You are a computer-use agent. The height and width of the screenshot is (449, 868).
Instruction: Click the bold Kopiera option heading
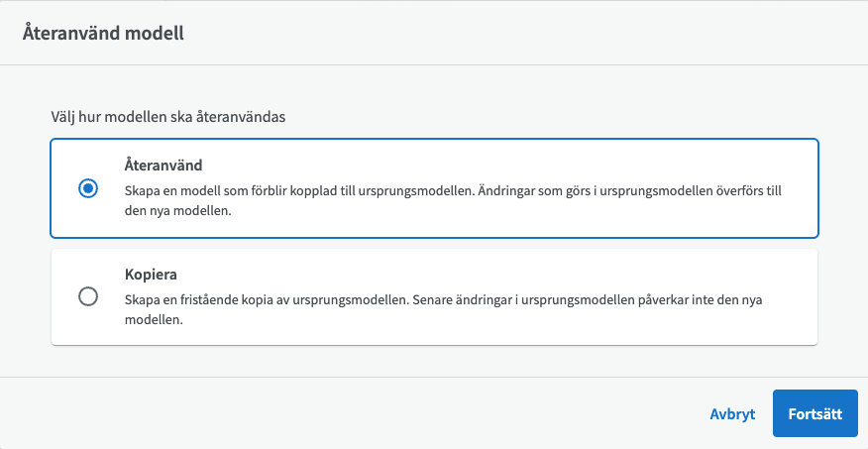151,275
